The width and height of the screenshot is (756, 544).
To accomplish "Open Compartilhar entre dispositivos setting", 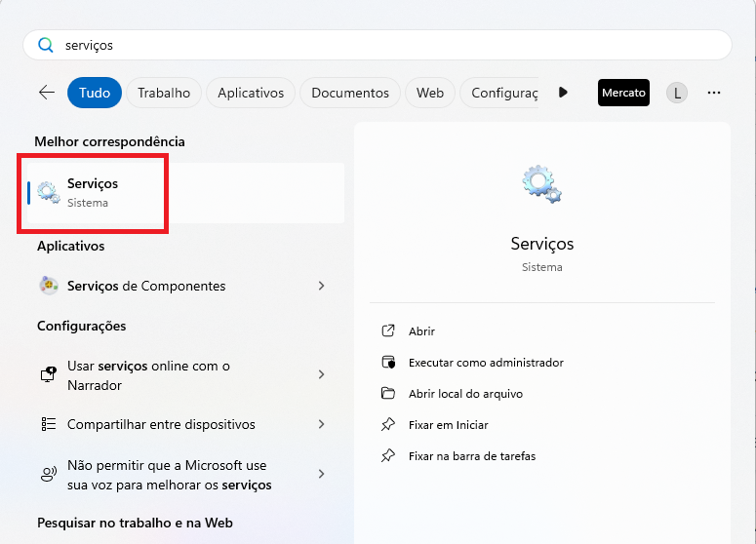I will (185, 424).
